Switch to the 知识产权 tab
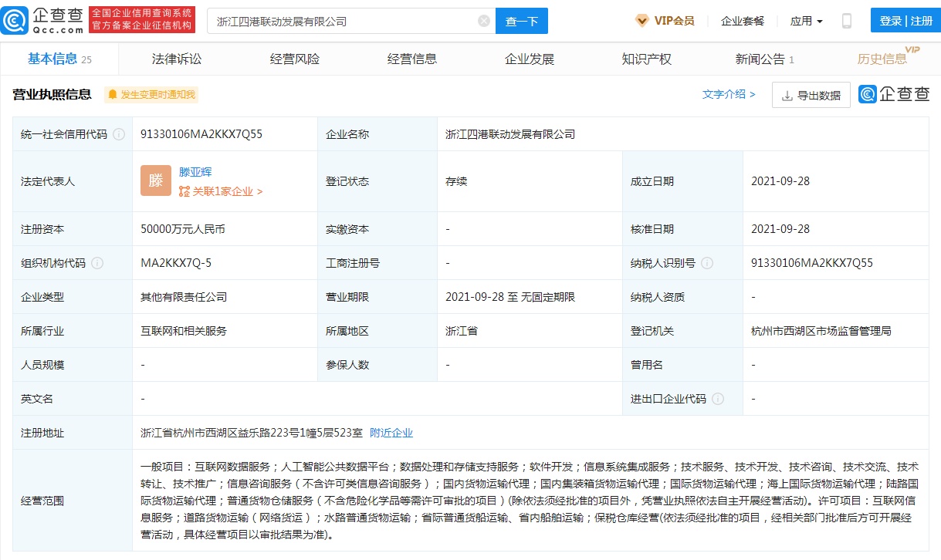 (x=646, y=59)
